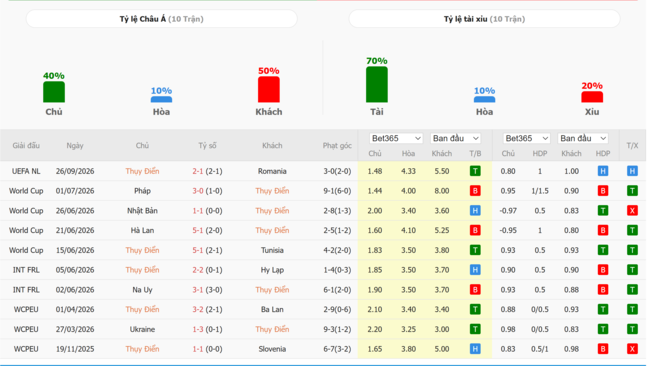Click the Romania team name
This screenshot has width=650, height=366.
pyautogui.click(x=272, y=171)
